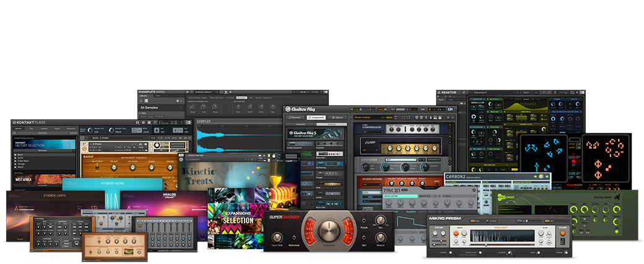
Task: Open the Jump amp preset dropdown
Action: (370, 150)
